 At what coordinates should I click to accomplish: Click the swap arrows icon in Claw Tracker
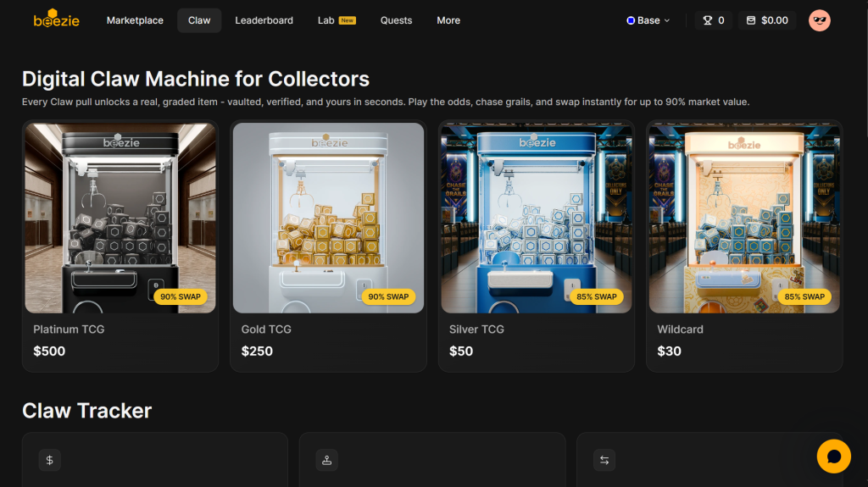click(x=604, y=460)
